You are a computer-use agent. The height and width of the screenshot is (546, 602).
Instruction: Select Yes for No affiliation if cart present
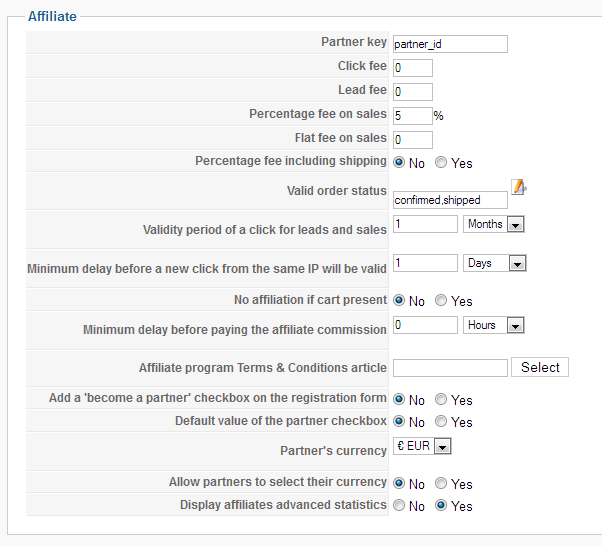(441, 301)
